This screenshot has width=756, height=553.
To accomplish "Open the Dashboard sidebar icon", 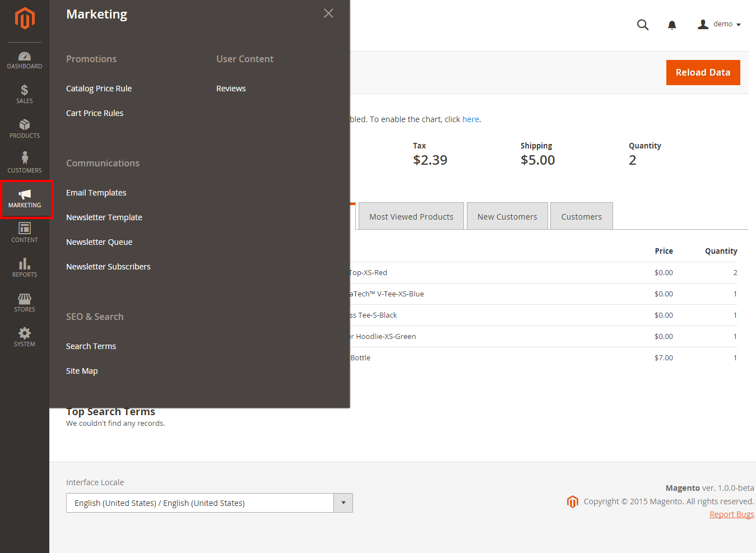I will [x=25, y=60].
